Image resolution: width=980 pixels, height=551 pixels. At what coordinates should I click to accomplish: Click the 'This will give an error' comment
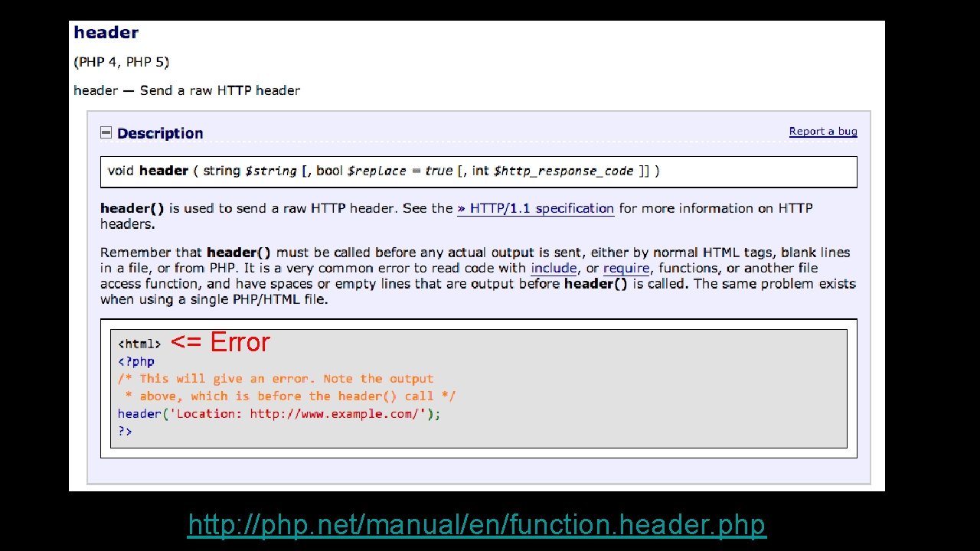(x=286, y=387)
